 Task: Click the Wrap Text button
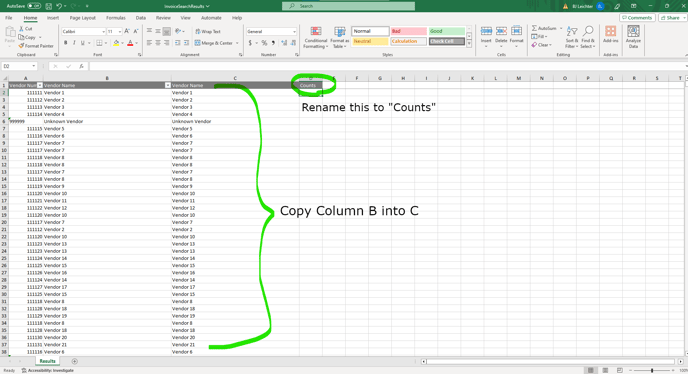coord(208,32)
